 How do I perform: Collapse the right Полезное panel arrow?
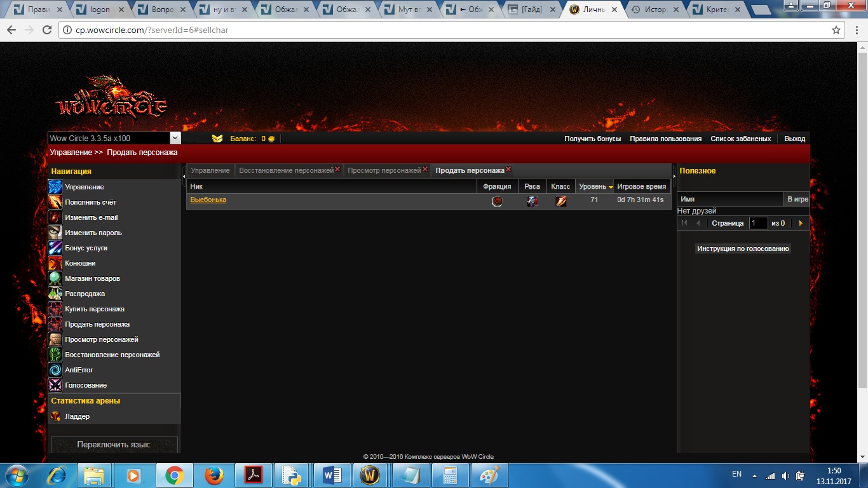pos(674,175)
